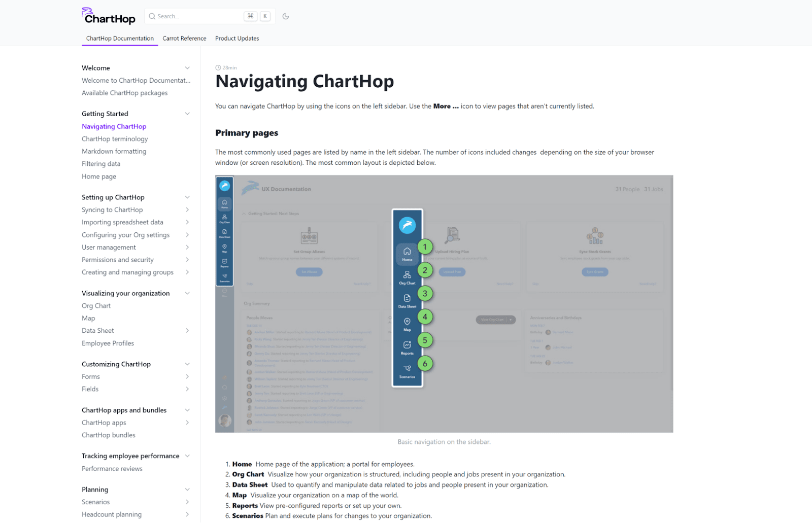Click the green numbered badge 5
This screenshot has height=523, width=812.
[x=424, y=340]
